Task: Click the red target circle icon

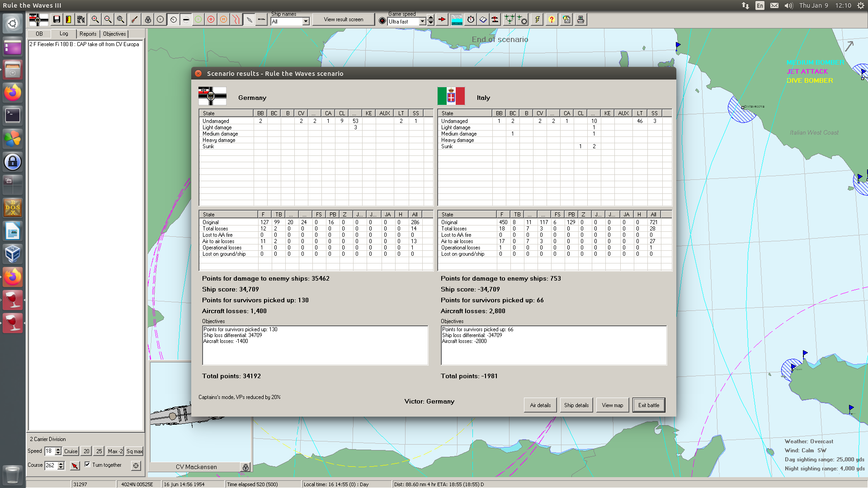Action: click(211, 19)
